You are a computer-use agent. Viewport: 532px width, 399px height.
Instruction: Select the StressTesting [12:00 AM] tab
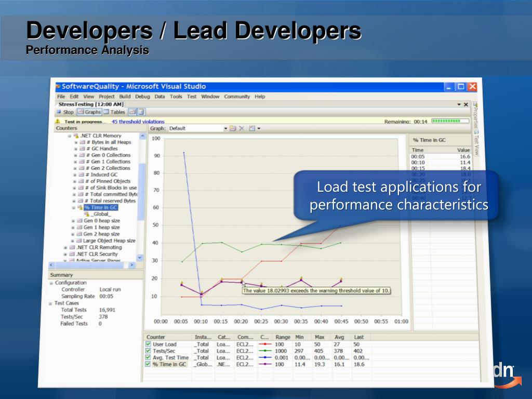(x=91, y=104)
